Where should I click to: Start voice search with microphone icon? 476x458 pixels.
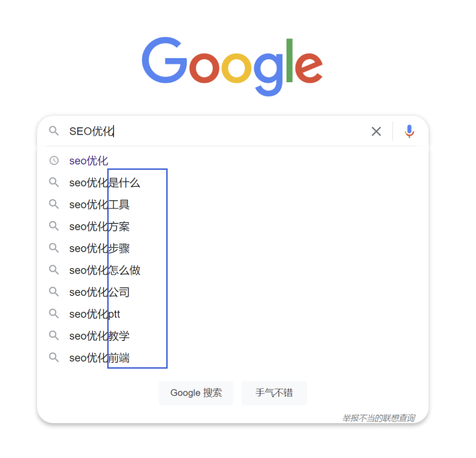point(409,131)
